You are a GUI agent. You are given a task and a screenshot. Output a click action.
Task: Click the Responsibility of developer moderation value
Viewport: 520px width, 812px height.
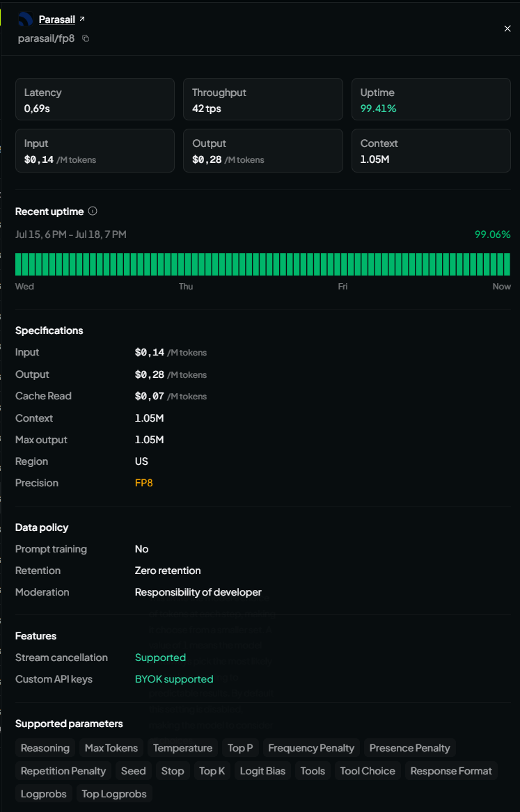tap(198, 592)
